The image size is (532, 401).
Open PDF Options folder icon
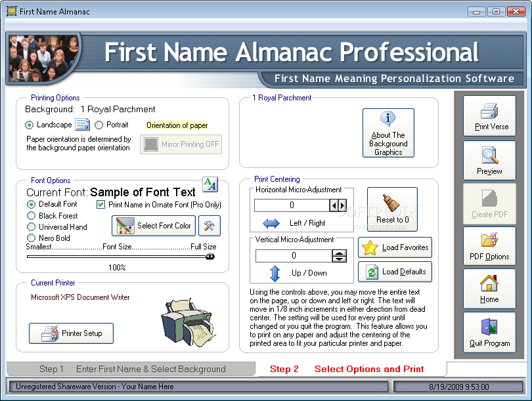click(x=489, y=240)
